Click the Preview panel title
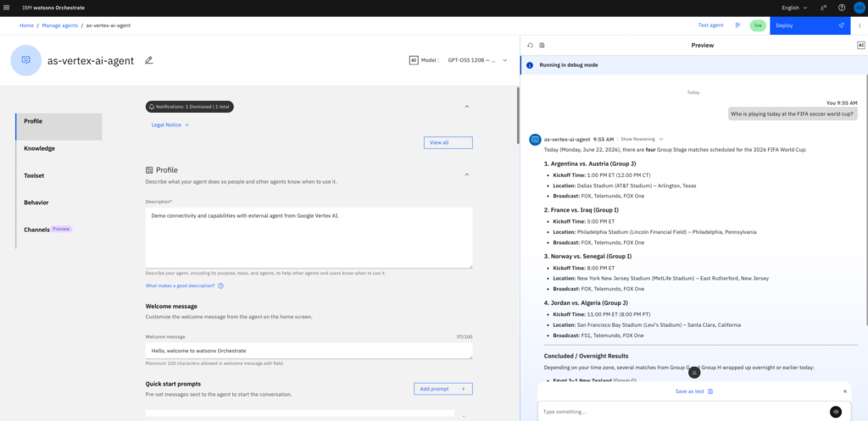This screenshot has height=421, width=868. click(703, 46)
